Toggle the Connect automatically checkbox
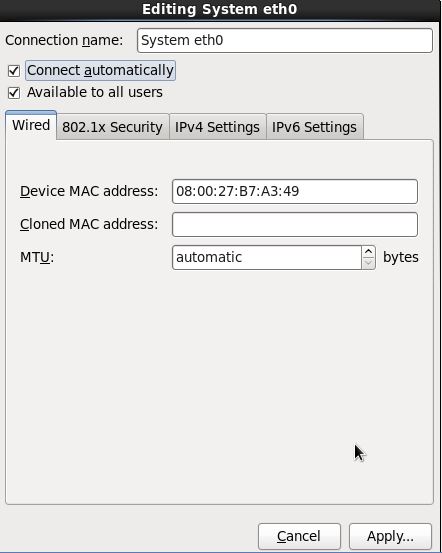 [14, 71]
